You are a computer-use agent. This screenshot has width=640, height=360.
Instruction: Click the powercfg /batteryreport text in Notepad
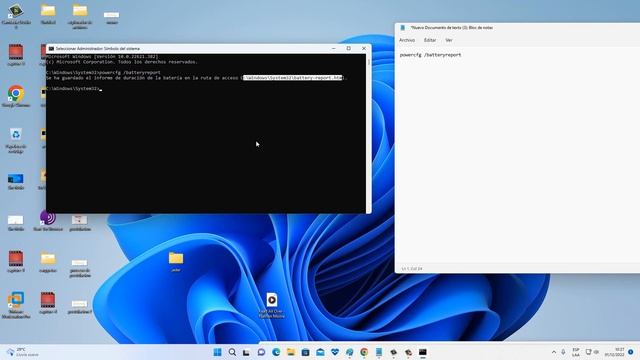coord(430,55)
